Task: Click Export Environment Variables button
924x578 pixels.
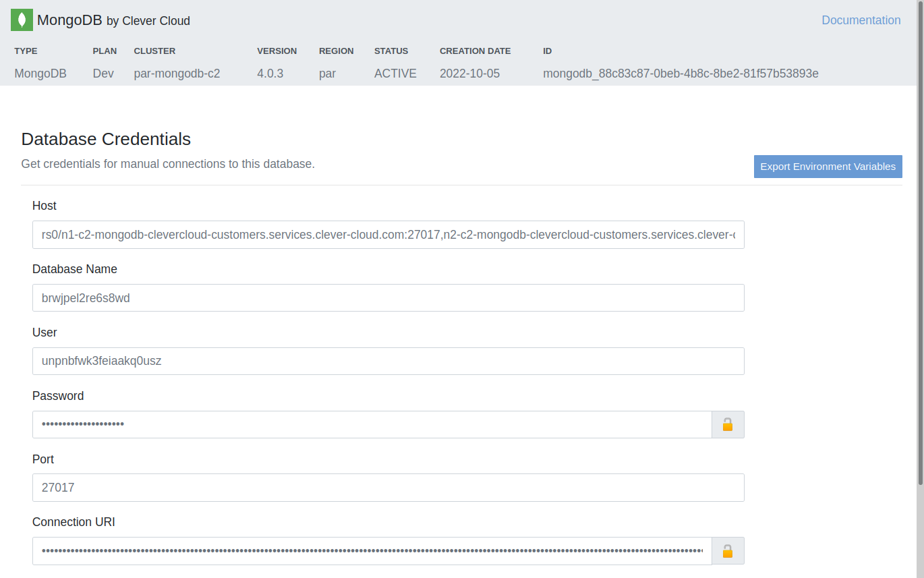Action: [x=828, y=167]
